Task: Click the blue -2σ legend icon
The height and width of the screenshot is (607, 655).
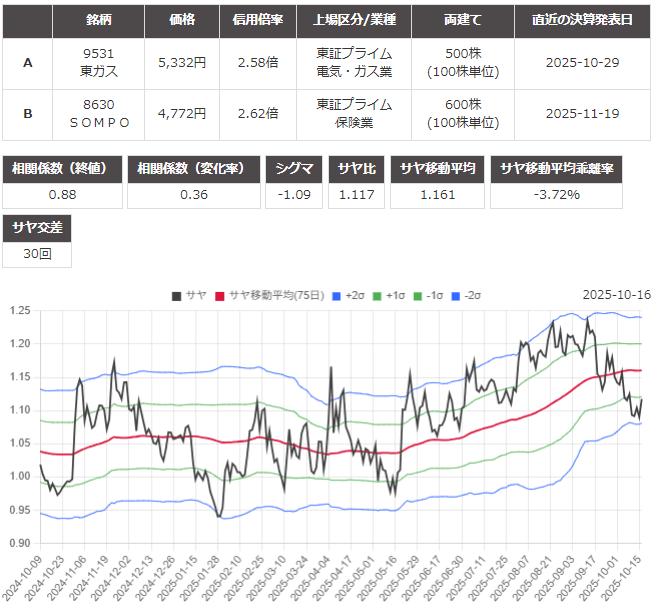Action: (x=461, y=295)
